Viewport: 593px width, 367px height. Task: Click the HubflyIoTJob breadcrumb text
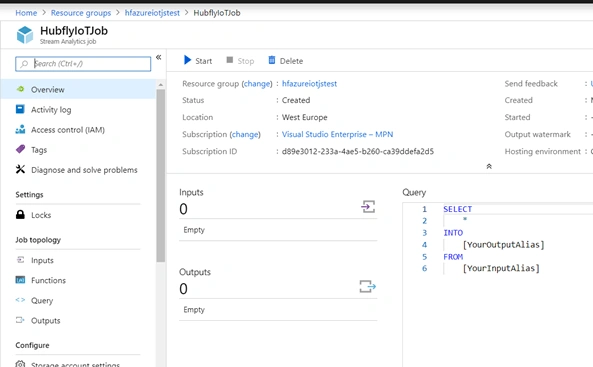click(x=217, y=13)
